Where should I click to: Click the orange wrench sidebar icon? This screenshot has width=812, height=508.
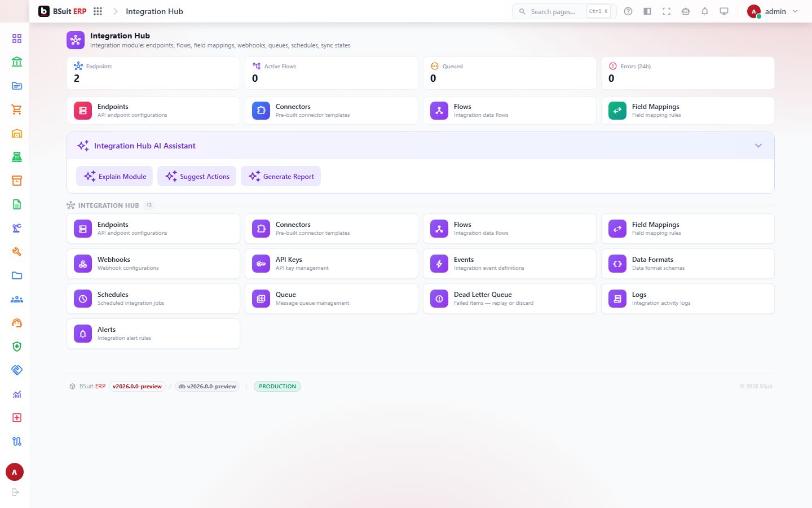(17, 252)
